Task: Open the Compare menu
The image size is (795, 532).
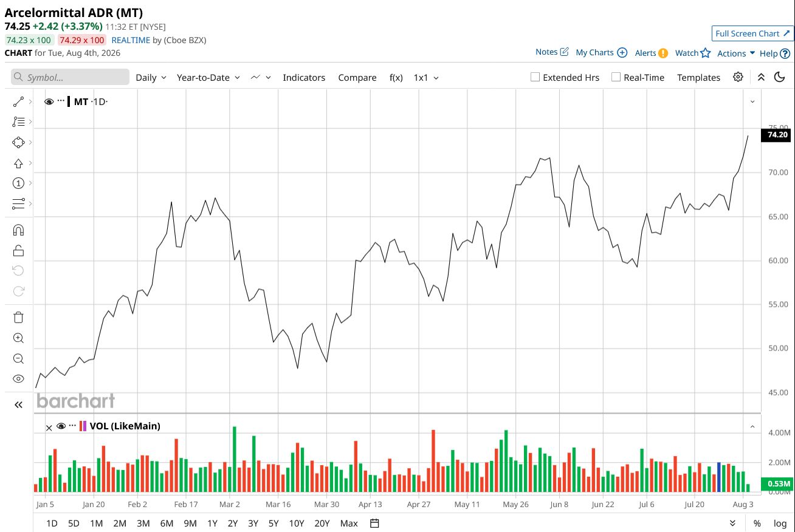Action: pos(357,77)
